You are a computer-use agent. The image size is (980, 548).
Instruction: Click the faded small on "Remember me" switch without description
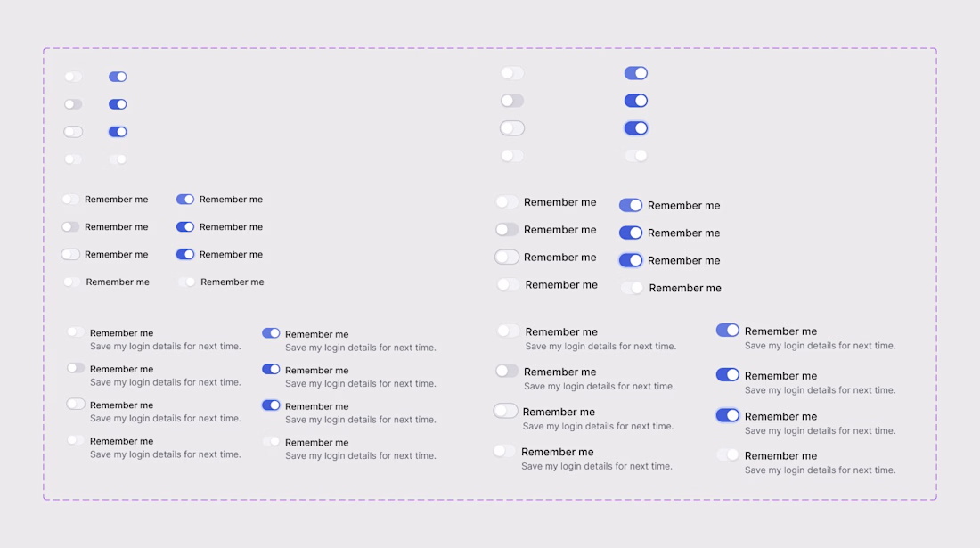tap(187, 282)
